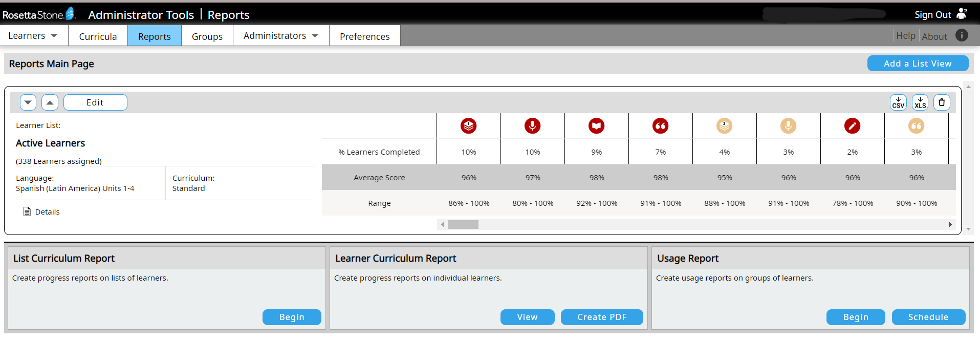This screenshot has height=341, width=980.
Task: Switch to the Curricula tab
Action: pyautogui.click(x=98, y=36)
